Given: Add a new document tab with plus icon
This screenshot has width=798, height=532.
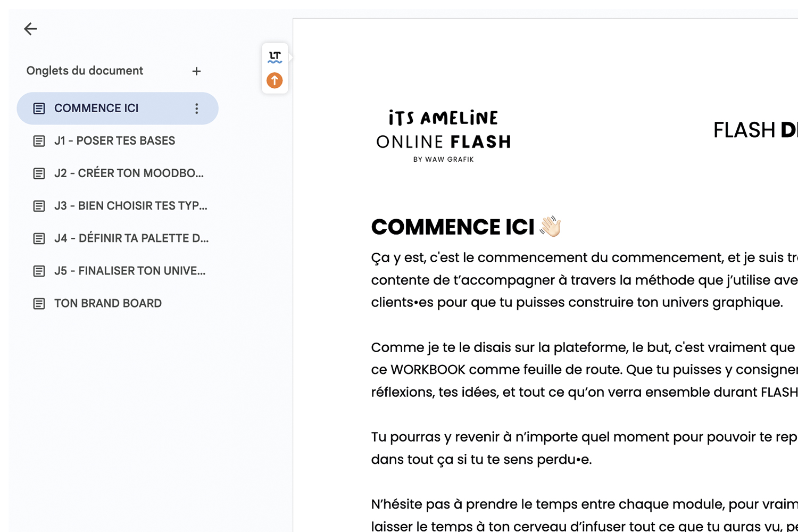Looking at the screenshot, I should coord(196,71).
